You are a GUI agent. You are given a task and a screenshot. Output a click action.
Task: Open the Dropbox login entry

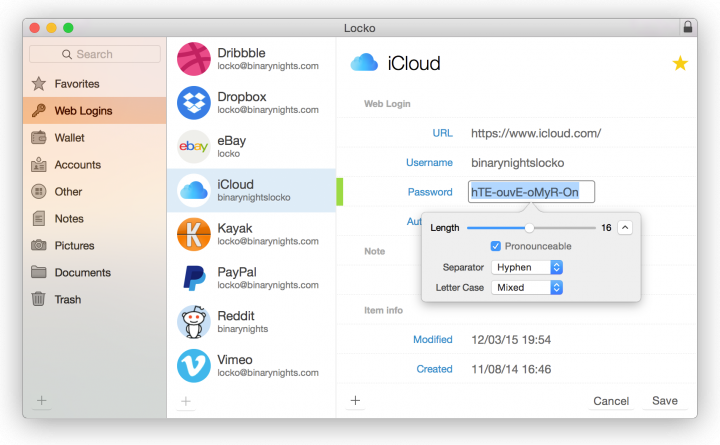pyautogui.click(x=250, y=103)
